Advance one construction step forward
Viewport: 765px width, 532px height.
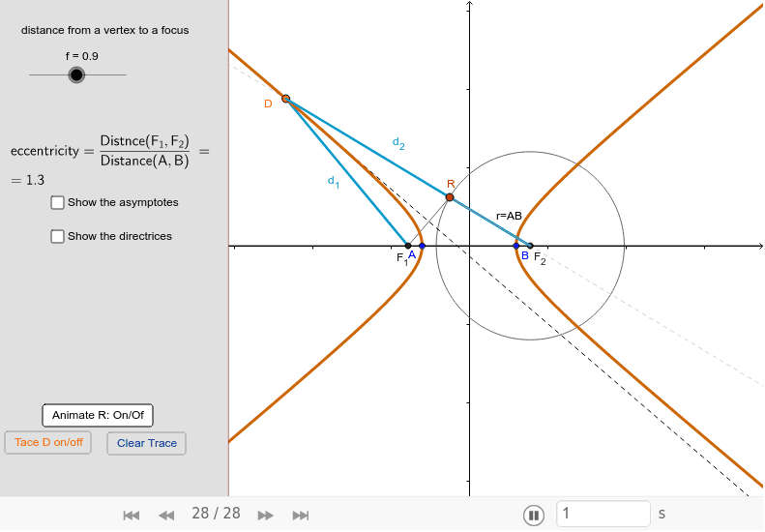pyautogui.click(x=265, y=516)
